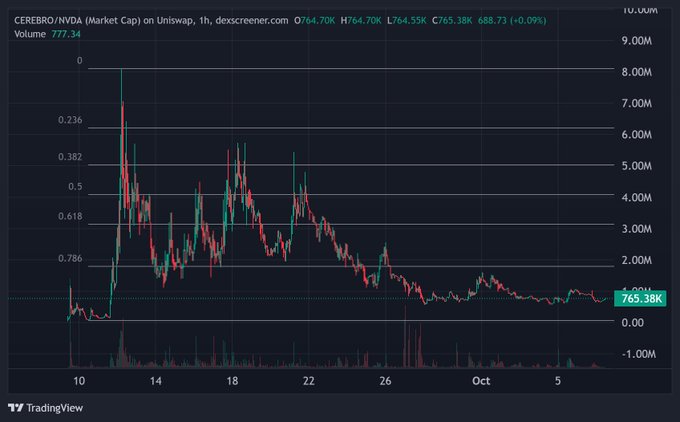Click the open value O764.70K

tap(314, 20)
